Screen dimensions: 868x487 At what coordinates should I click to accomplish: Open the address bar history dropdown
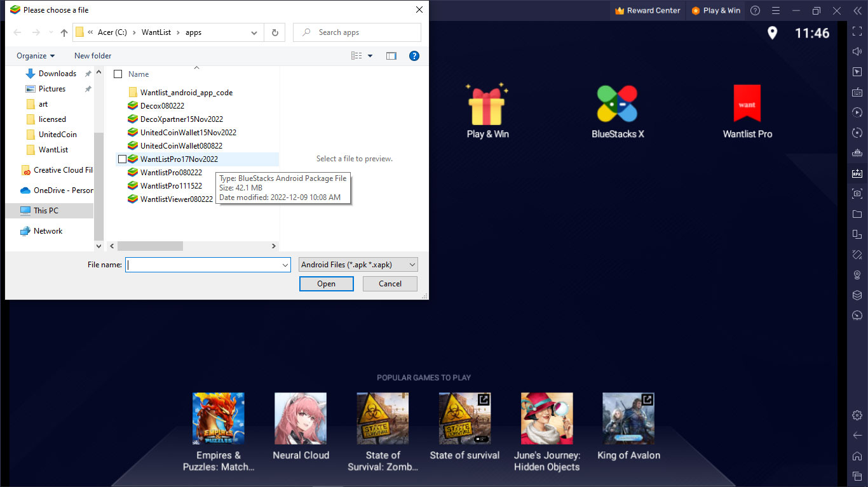click(254, 32)
